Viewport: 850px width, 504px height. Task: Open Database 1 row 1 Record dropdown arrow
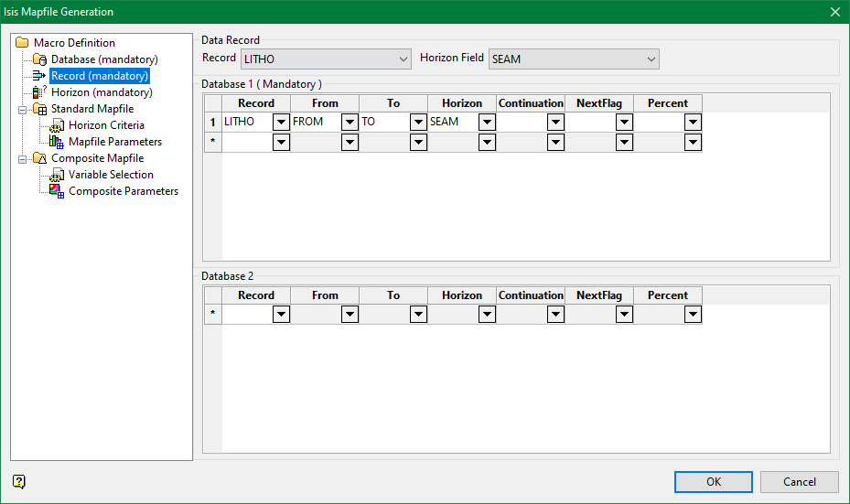(x=281, y=122)
